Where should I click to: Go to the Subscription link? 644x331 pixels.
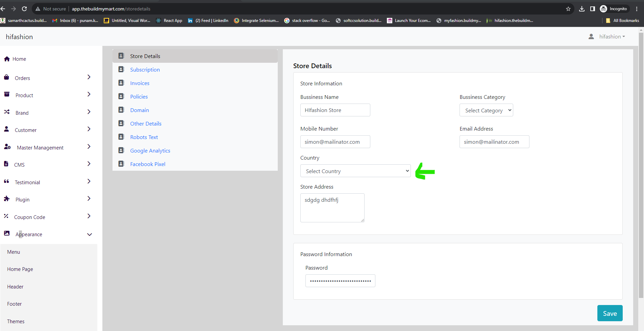145,70
